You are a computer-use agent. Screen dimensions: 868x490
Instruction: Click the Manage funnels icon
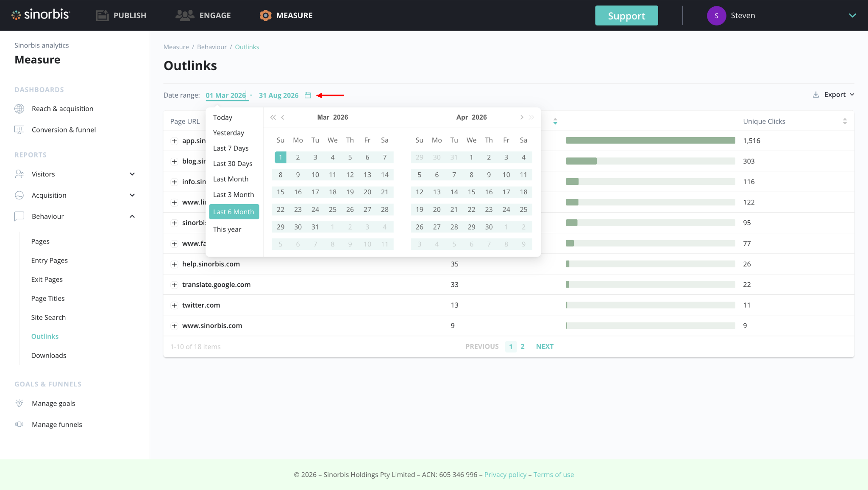(19, 424)
